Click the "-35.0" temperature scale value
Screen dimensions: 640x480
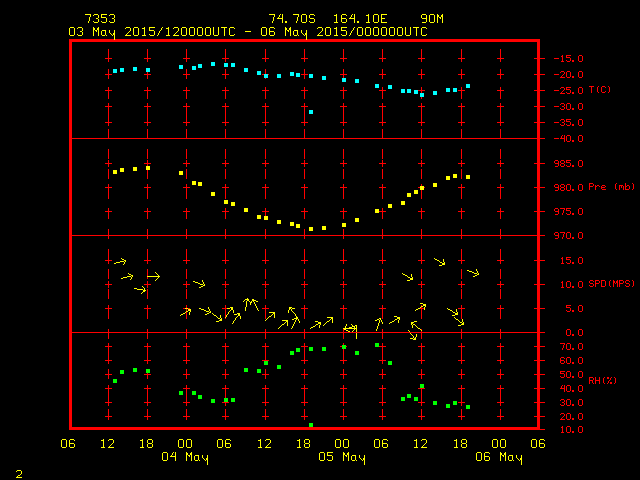tap(569, 123)
